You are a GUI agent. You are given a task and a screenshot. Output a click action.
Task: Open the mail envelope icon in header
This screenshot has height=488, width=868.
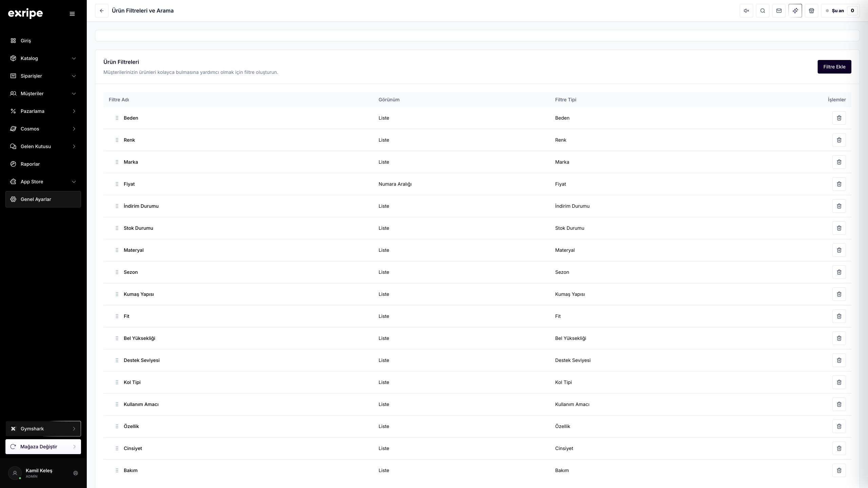coord(779,11)
